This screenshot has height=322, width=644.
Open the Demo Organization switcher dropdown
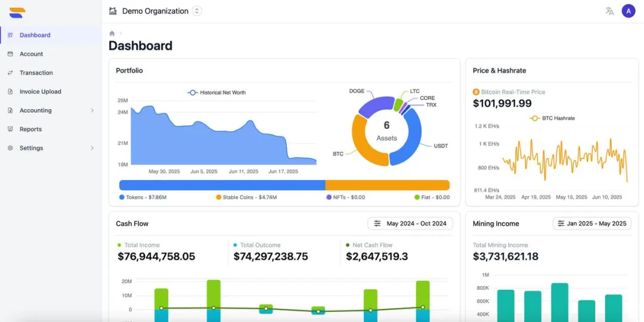coord(197,11)
